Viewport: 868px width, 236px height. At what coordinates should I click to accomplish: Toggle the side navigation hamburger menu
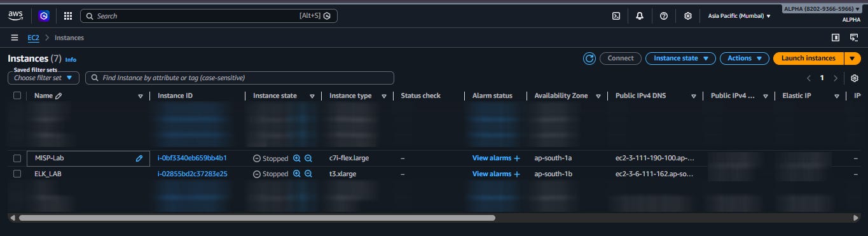14,38
